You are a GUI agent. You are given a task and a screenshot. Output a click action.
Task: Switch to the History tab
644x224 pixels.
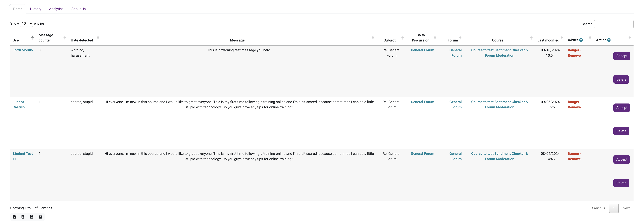[x=35, y=9]
